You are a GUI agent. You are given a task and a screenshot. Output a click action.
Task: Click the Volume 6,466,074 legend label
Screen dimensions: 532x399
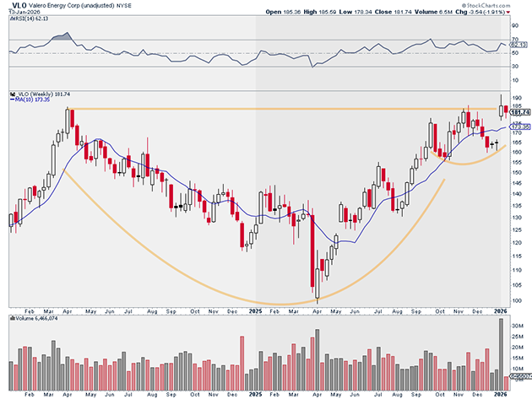tap(34, 320)
